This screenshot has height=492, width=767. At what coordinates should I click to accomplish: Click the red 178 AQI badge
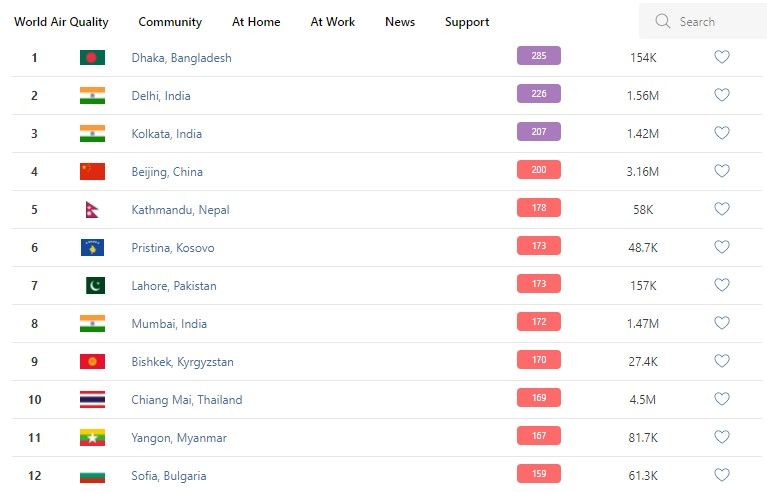[539, 208]
